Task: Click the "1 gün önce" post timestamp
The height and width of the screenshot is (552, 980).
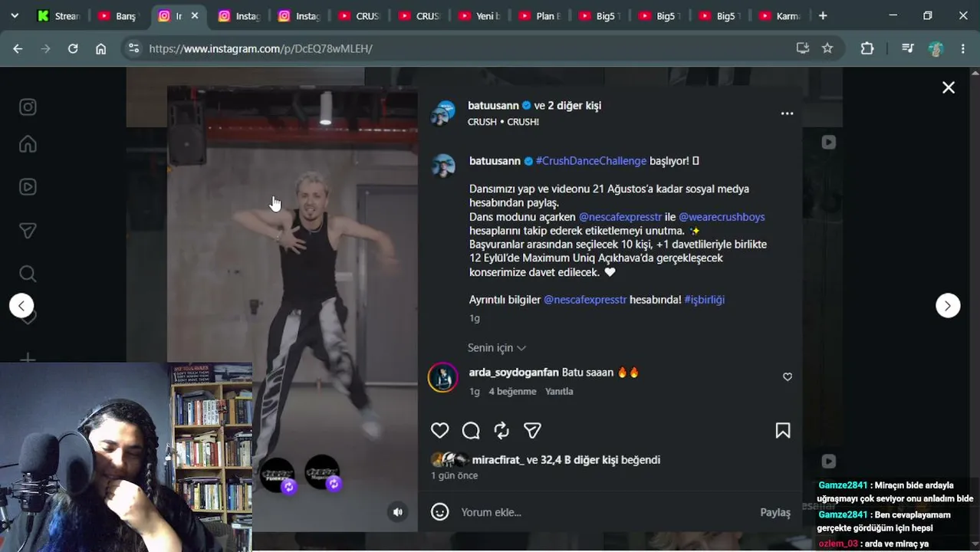Action: [455, 475]
